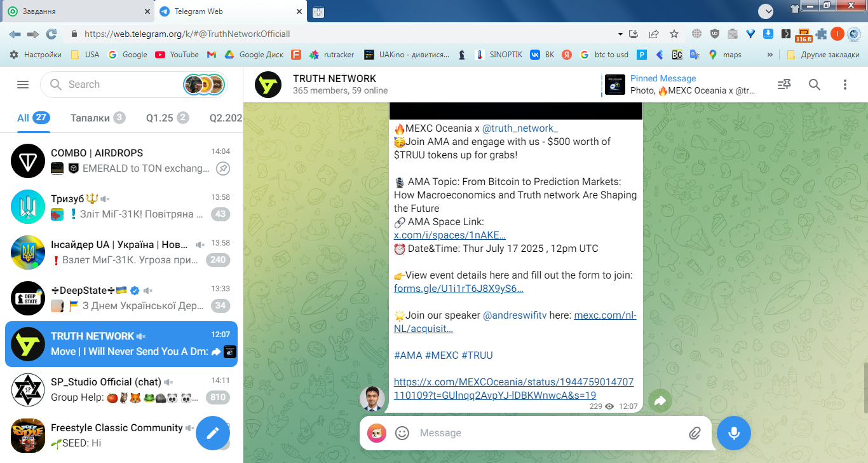Reload the current page
868x463 pixels.
pos(51,34)
